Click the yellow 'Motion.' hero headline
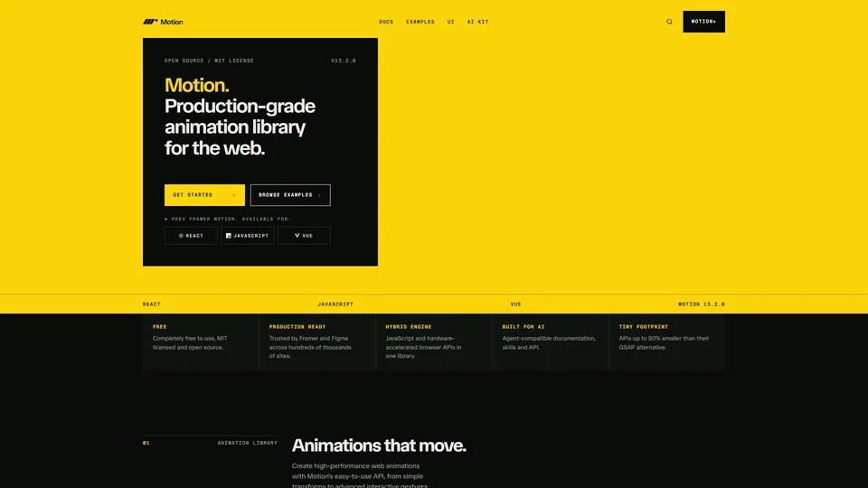This screenshot has width=868, height=488. 196,85
